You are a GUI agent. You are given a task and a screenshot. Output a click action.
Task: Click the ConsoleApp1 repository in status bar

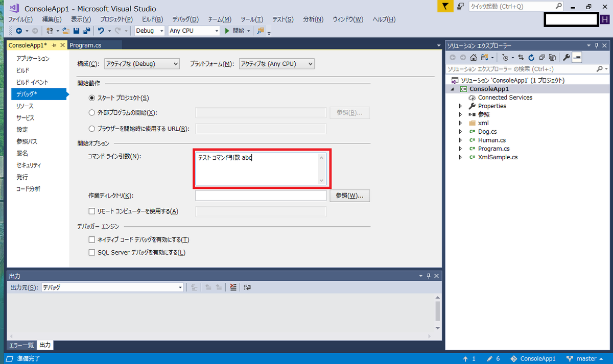coord(533,358)
